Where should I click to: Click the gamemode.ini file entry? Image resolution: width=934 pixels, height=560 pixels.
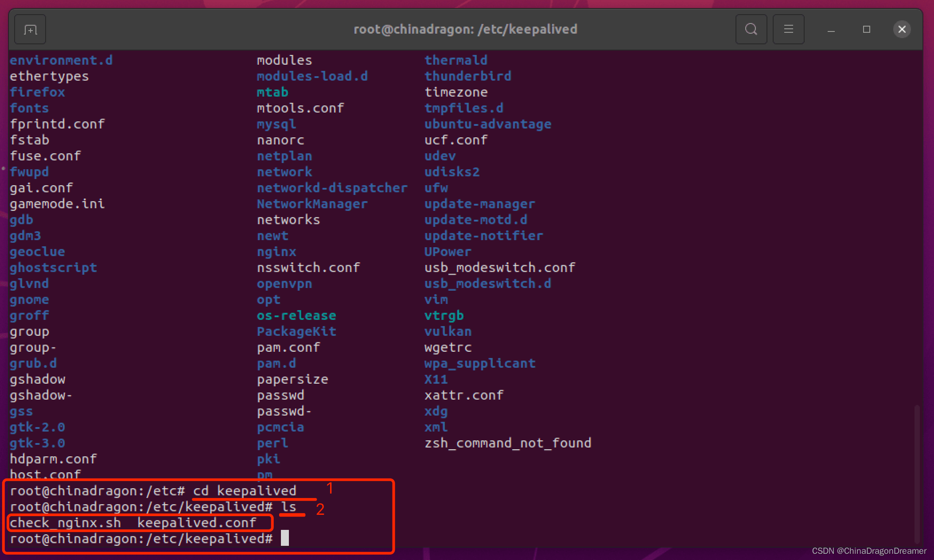57,204
